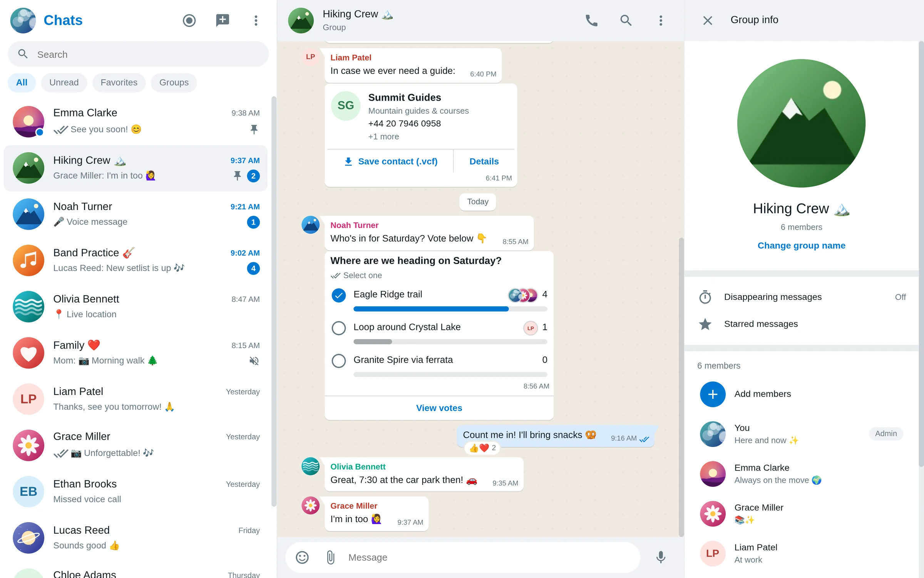Click the Add members plus button
924x578 pixels.
pos(713,394)
